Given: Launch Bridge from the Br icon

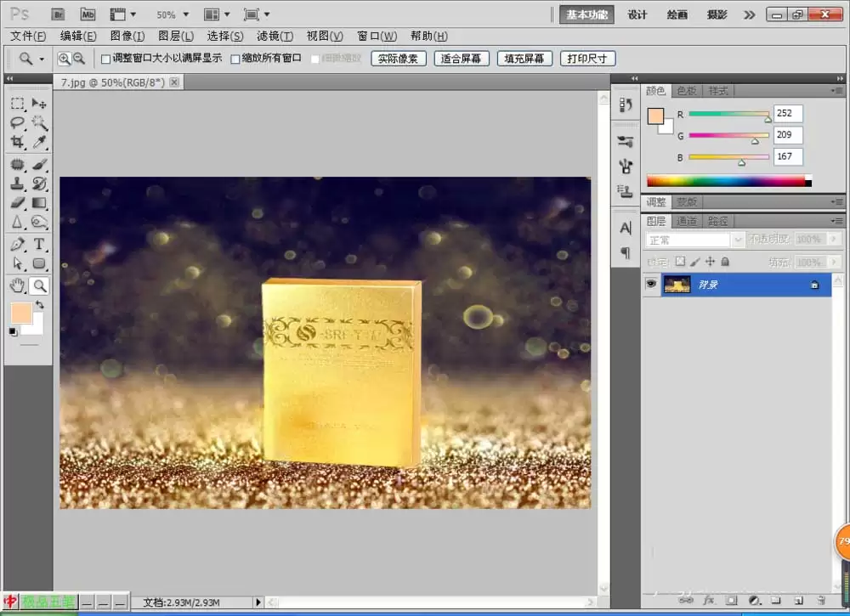Looking at the screenshot, I should point(58,14).
